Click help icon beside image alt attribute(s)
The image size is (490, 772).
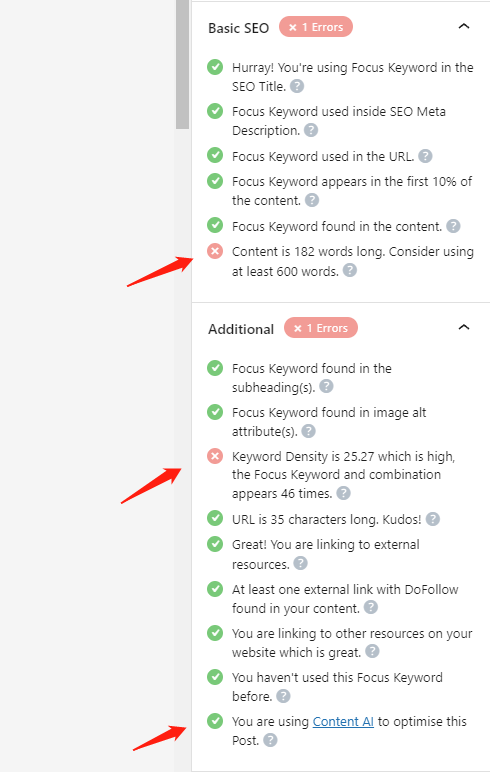pos(308,431)
